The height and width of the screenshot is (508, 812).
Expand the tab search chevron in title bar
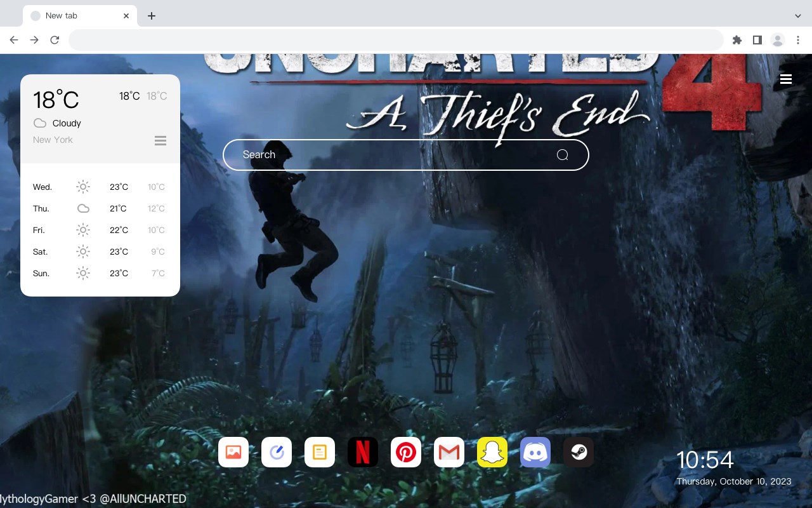point(798,15)
